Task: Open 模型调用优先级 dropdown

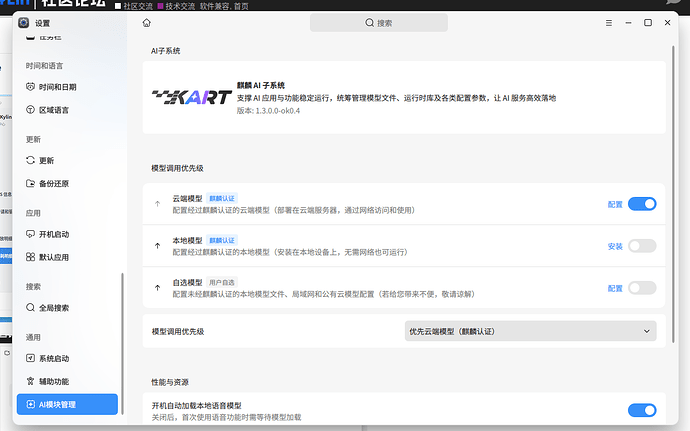Action: (x=531, y=331)
